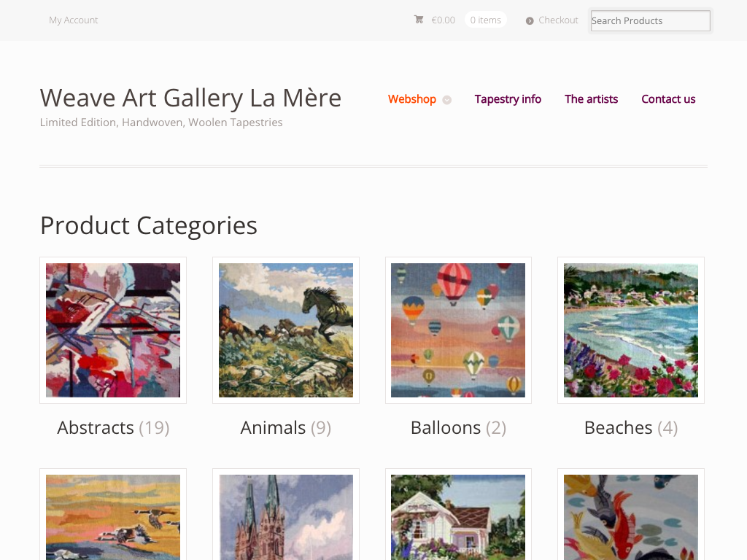Open the Animals horse tapestry thumbnail
This screenshot has width=747, height=560.
(286, 330)
